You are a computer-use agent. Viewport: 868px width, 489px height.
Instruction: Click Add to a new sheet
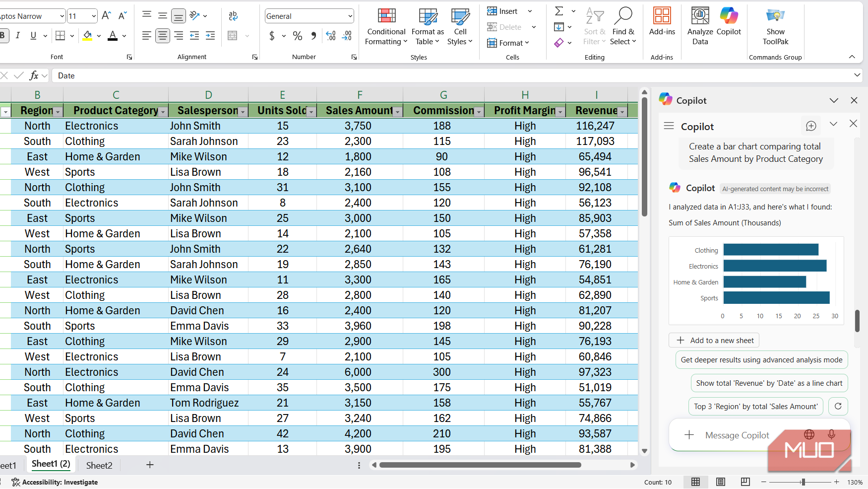pyautogui.click(x=714, y=340)
